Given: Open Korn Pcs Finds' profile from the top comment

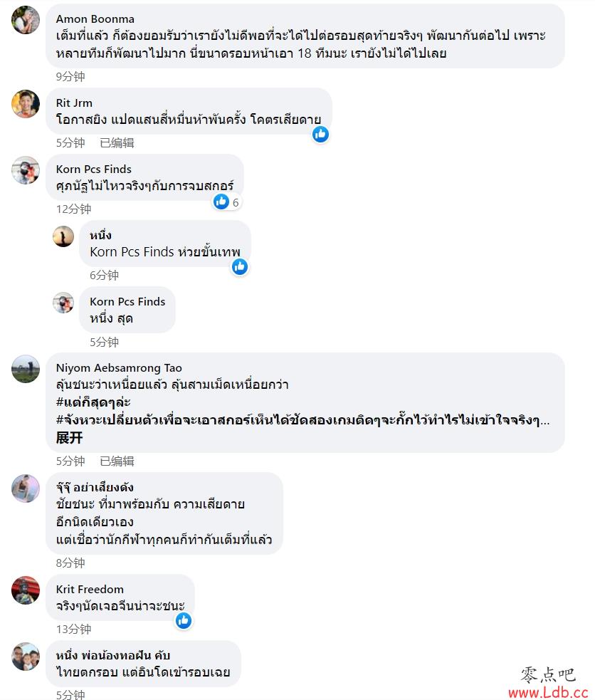Looking at the screenshot, I should [94, 169].
